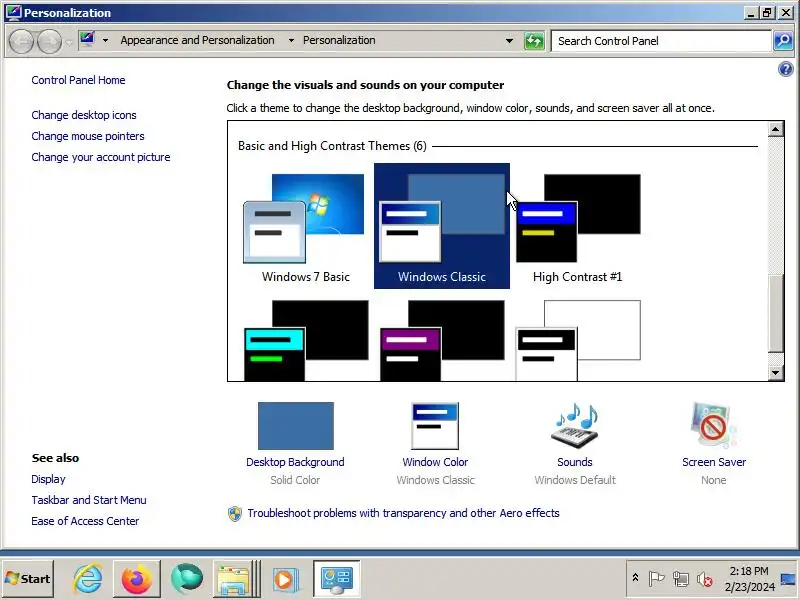Click the theme list scroll up arrow

[776, 129]
